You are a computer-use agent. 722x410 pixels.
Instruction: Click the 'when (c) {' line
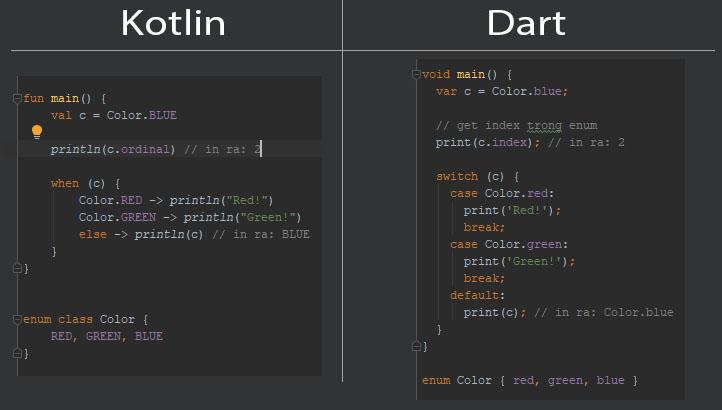click(x=86, y=183)
